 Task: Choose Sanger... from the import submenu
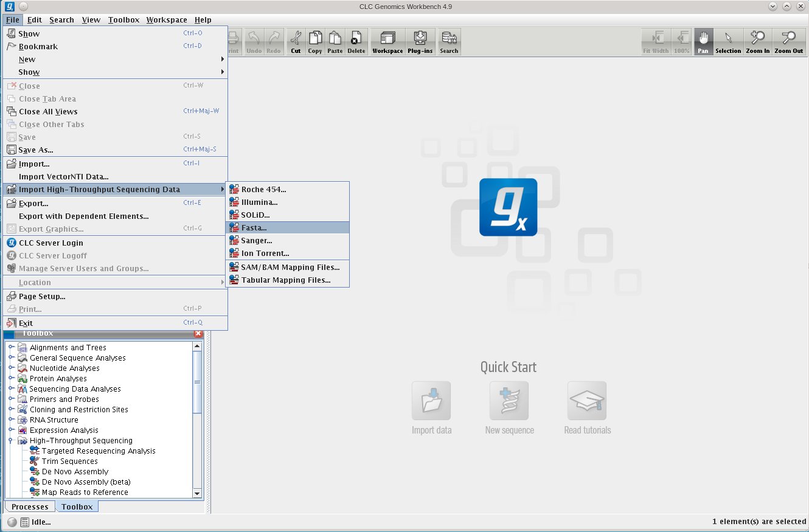pyautogui.click(x=288, y=240)
